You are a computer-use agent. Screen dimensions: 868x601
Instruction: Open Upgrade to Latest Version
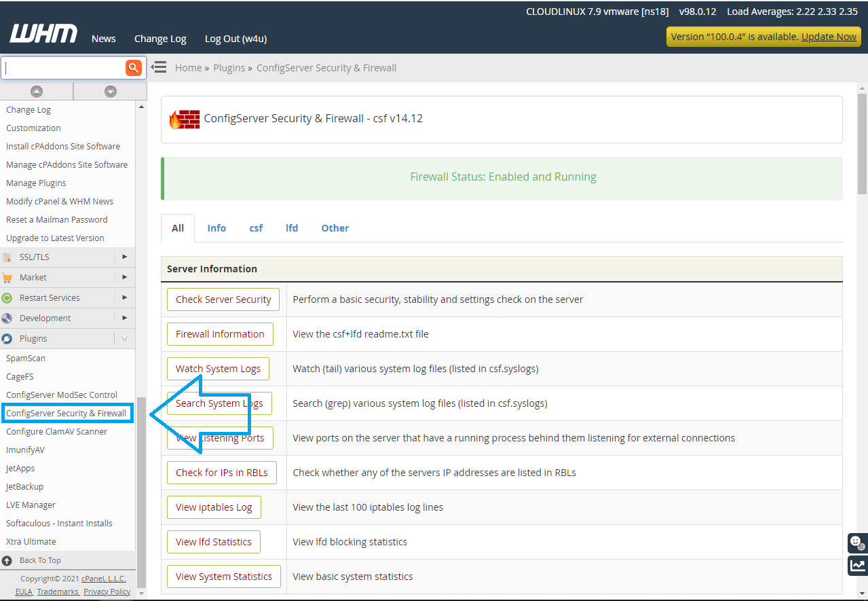point(55,238)
